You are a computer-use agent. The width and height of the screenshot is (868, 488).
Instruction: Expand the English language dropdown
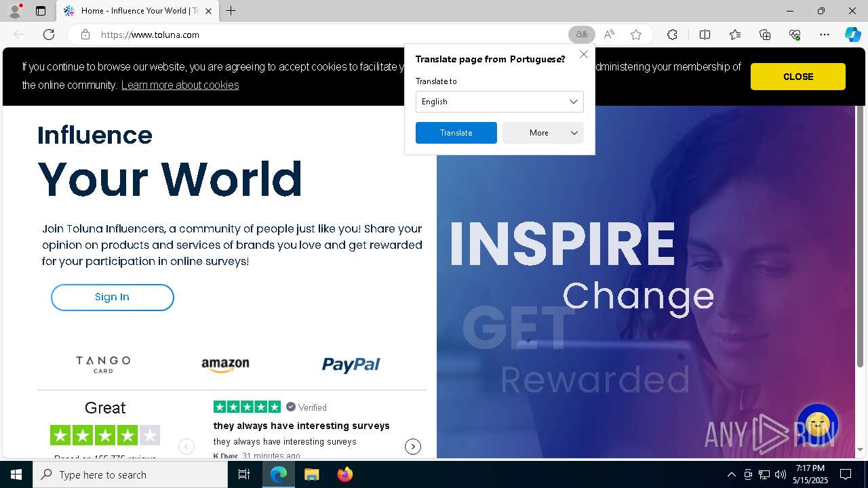pos(500,102)
